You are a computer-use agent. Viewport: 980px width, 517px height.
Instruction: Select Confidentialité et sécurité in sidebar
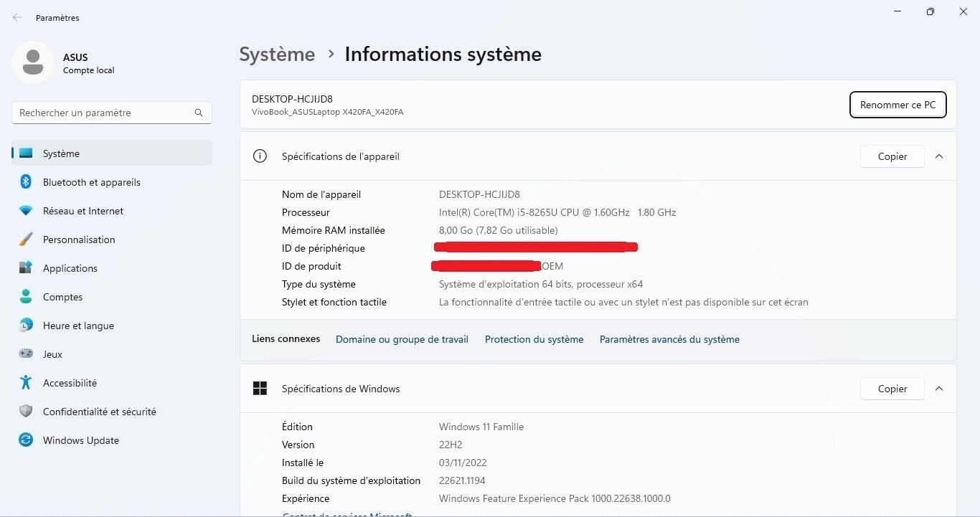[x=112, y=412]
